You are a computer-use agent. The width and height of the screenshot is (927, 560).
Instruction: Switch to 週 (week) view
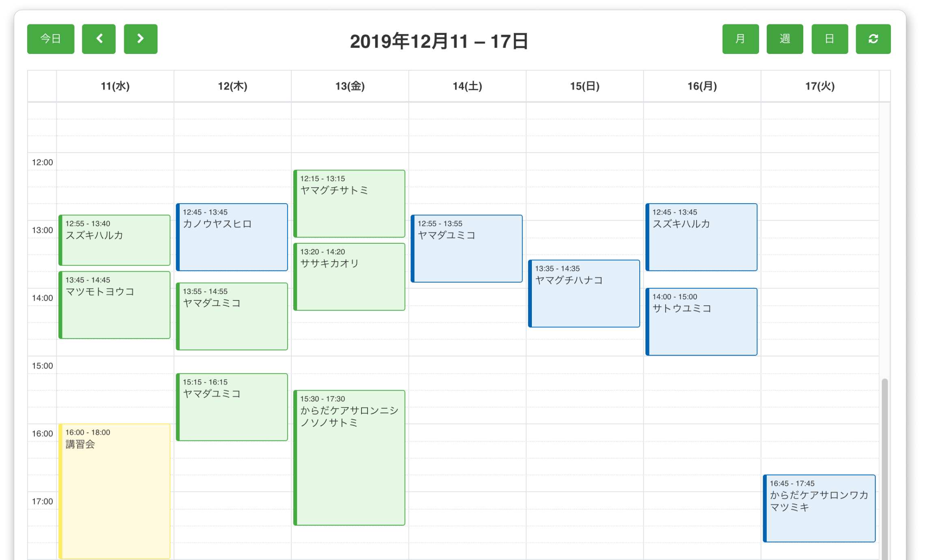tap(785, 39)
